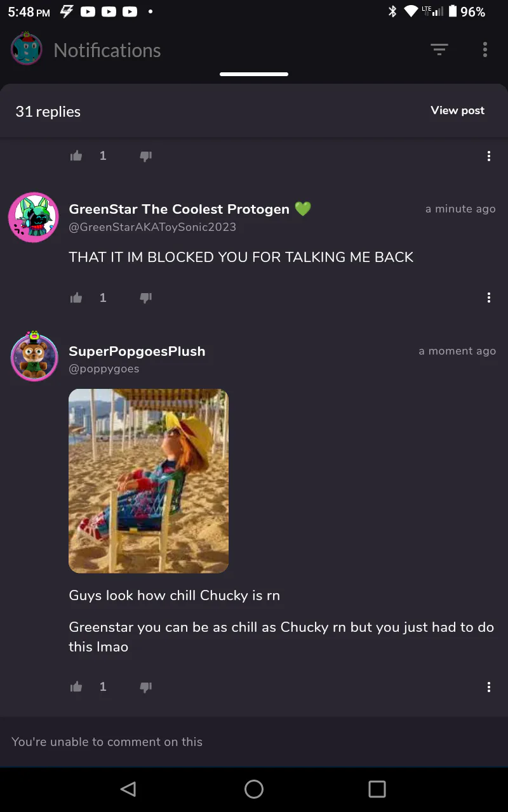Open options menu for GreenStar's comment
The image size is (508, 812).
coord(488,298)
